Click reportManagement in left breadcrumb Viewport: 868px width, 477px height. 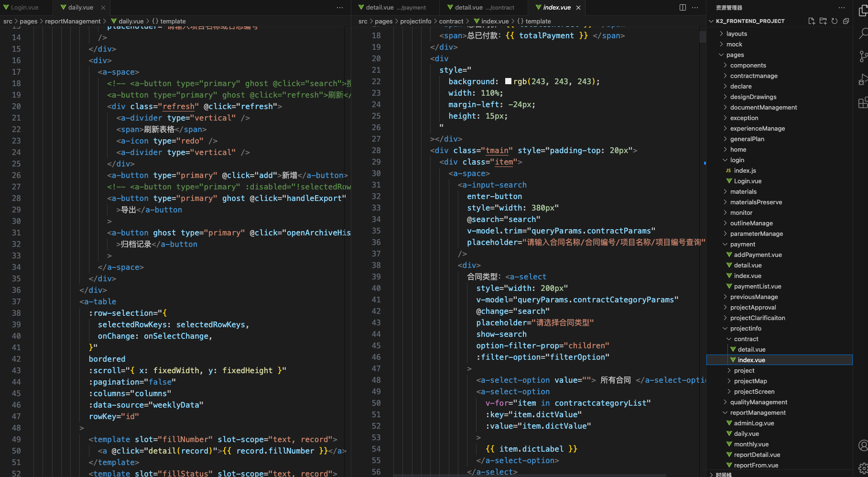pos(73,21)
